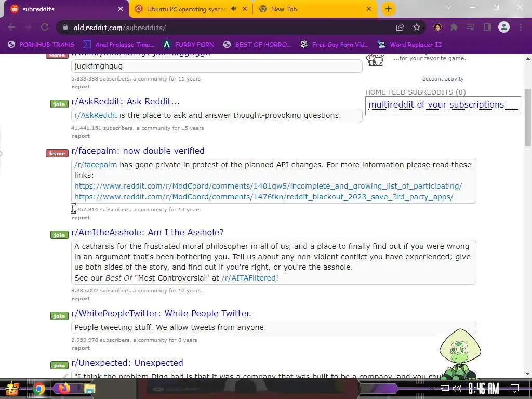Screen dimensions: 532x399
Task: Open the media controls icon
Action: [470, 27]
